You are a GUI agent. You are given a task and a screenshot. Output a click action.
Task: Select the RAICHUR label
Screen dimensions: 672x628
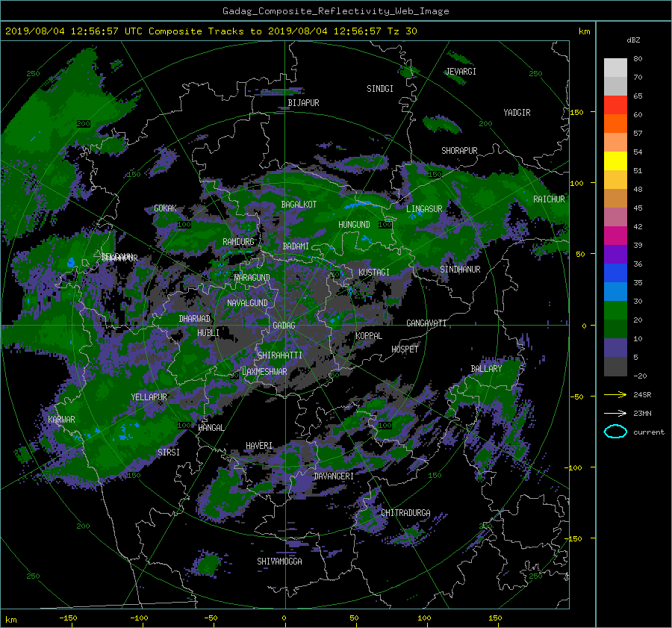(549, 199)
